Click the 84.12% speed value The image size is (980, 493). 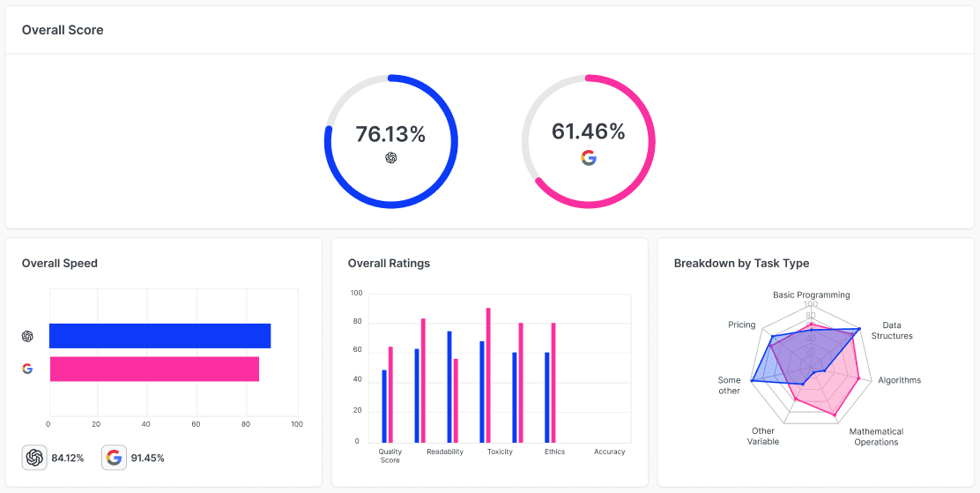(68, 458)
